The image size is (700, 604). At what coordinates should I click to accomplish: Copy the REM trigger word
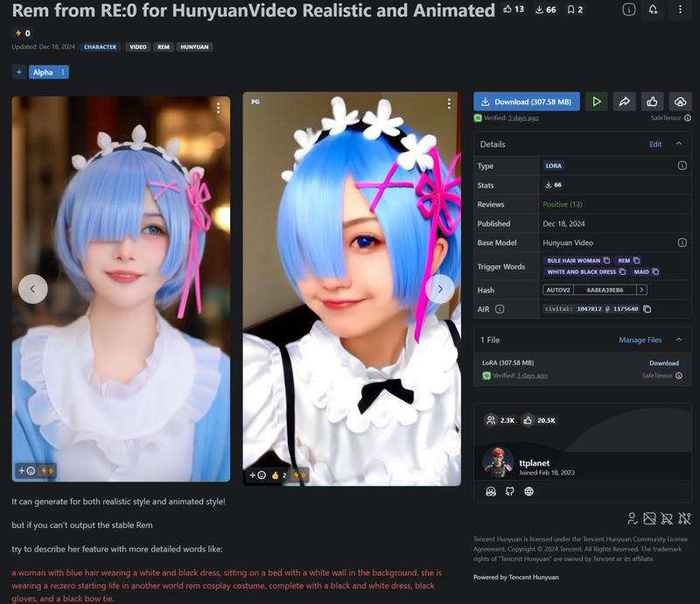637,261
